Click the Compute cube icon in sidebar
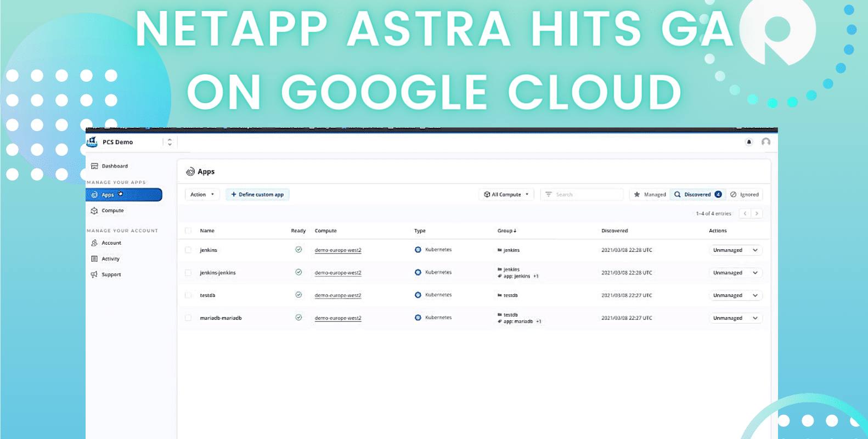The image size is (868, 439). coord(94,211)
